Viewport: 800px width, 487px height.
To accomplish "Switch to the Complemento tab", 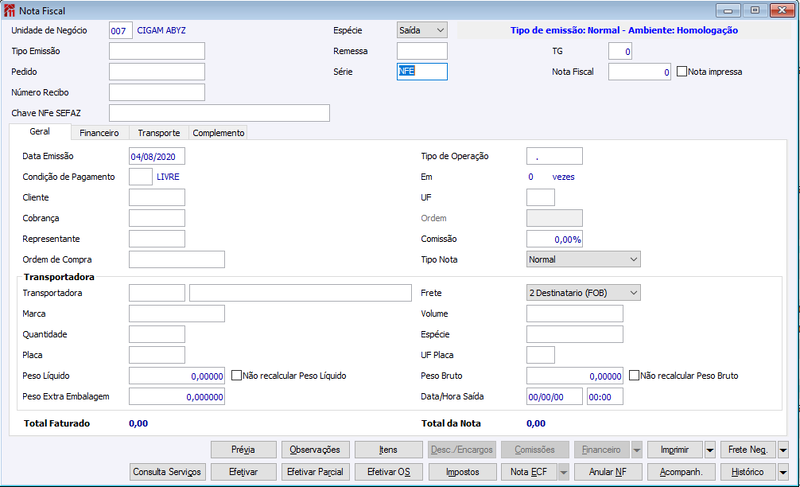I will tap(218, 133).
